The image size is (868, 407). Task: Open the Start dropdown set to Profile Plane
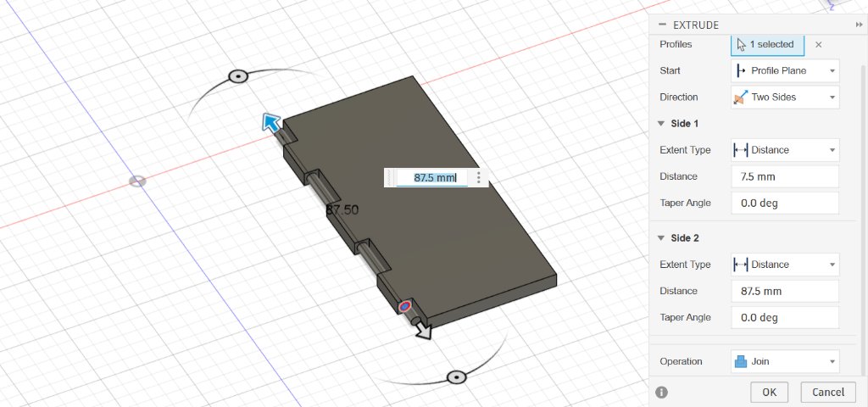pyautogui.click(x=785, y=71)
